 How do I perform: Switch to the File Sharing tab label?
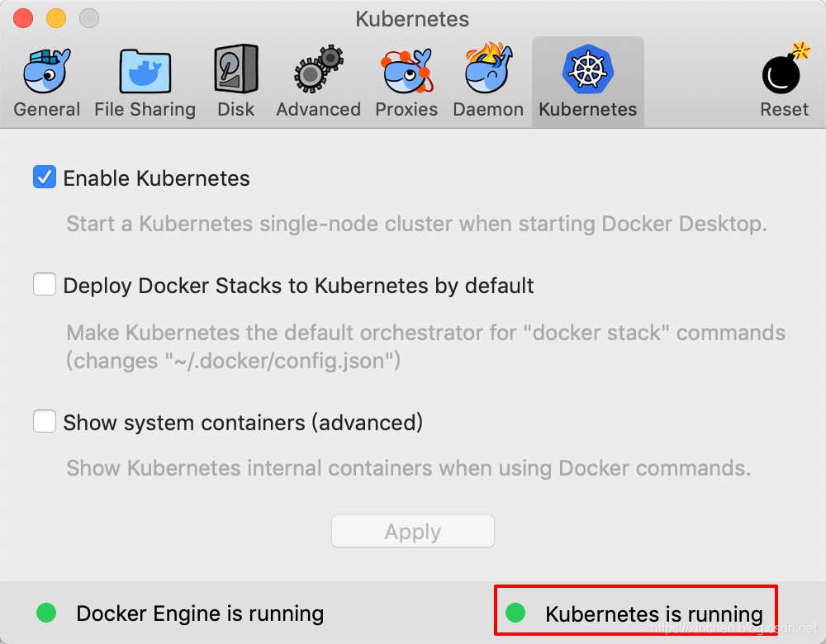point(145,110)
